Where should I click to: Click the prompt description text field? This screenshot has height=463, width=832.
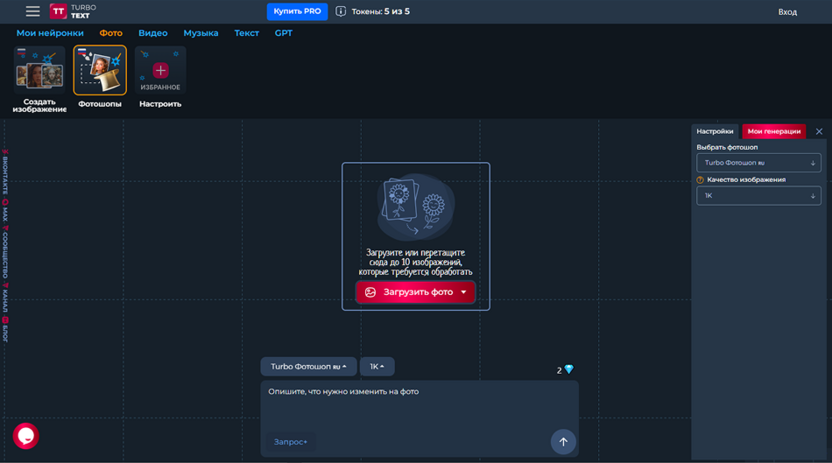tap(419, 405)
